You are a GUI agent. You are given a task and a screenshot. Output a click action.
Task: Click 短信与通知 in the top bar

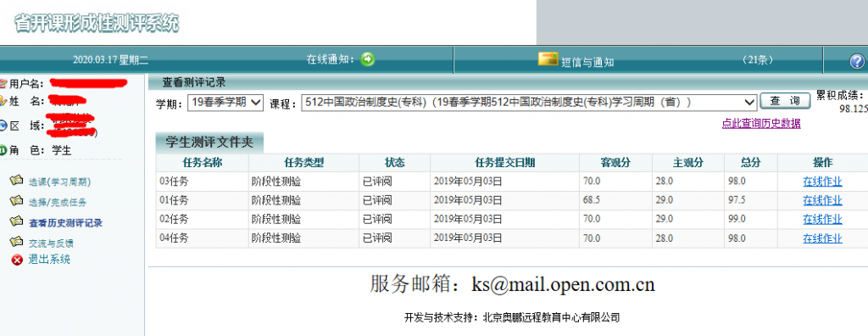click(x=588, y=62)
